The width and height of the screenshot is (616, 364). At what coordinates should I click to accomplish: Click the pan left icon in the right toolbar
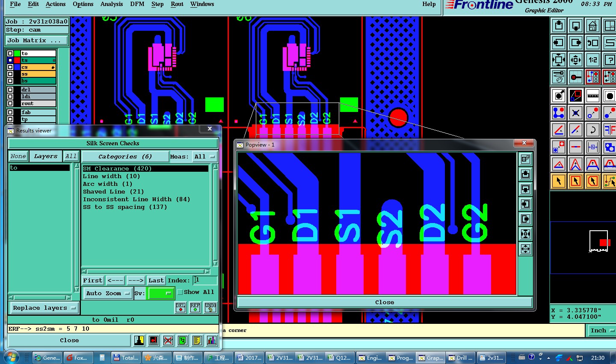click(x=559, y=43)
